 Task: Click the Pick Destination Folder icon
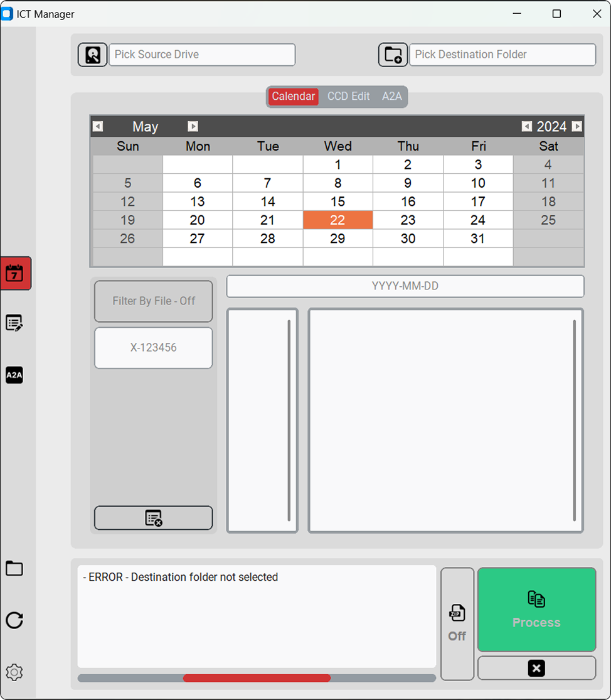tap(393, 55)
